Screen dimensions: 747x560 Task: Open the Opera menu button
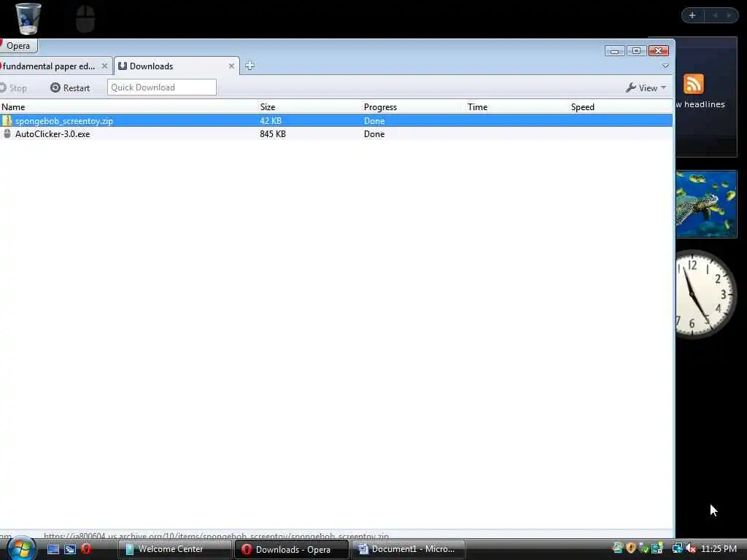[x=18, y=46]
